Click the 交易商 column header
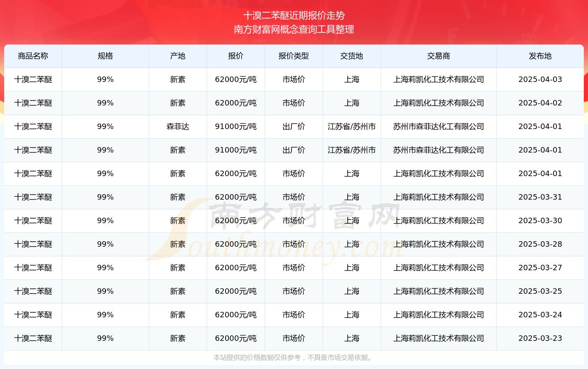Image resolution: width=588 pixels, height=369 pixels. 438,56
